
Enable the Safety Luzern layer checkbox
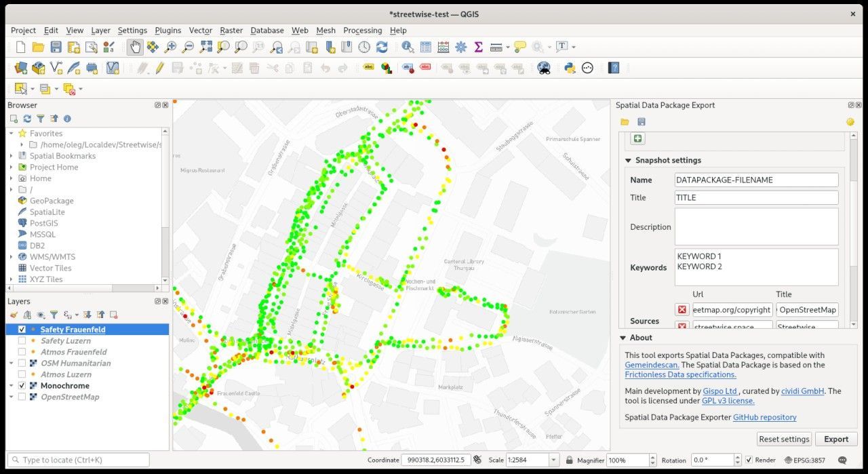click(x=22, y=341)
